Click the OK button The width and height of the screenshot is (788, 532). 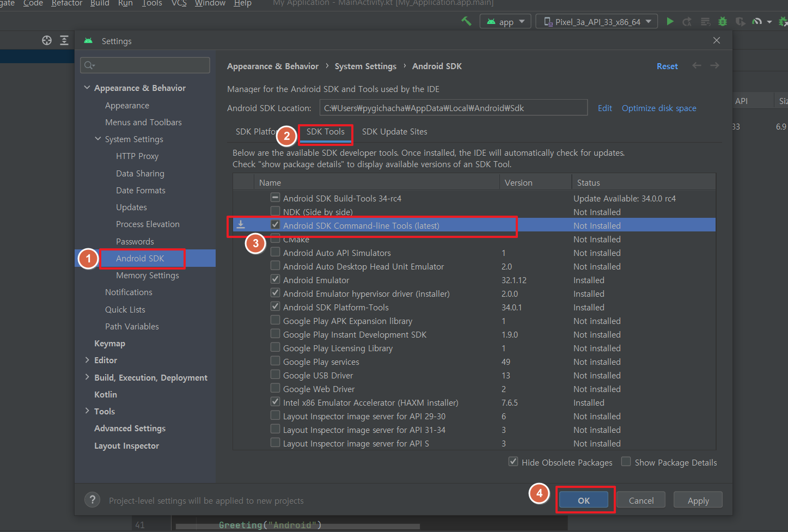pyautogui.click(x=584, y=500)
